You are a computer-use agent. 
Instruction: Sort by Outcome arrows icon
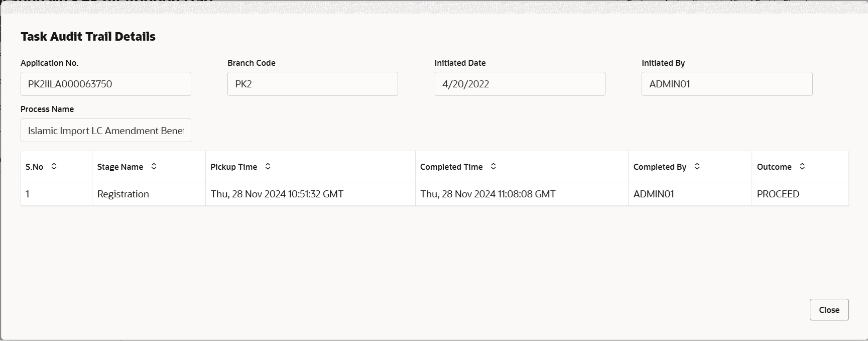[x=802, y=166]
